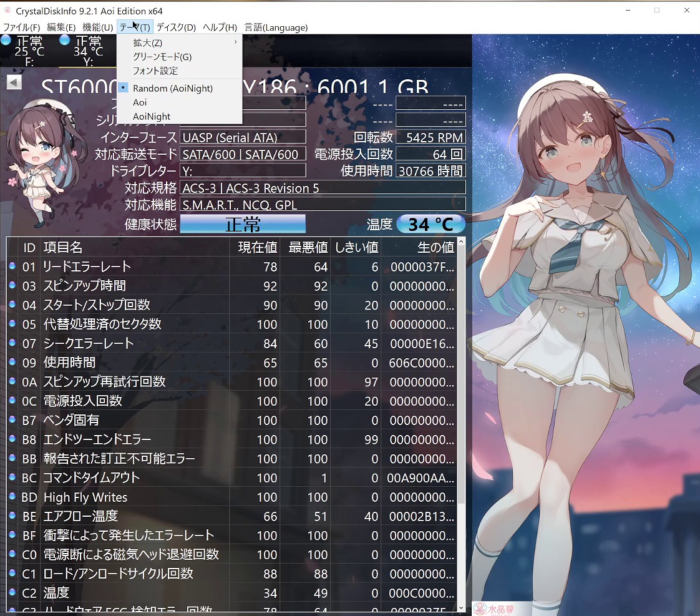Open the 言語(Language) menu
The image size is (700, 616).
coord(276,27)
